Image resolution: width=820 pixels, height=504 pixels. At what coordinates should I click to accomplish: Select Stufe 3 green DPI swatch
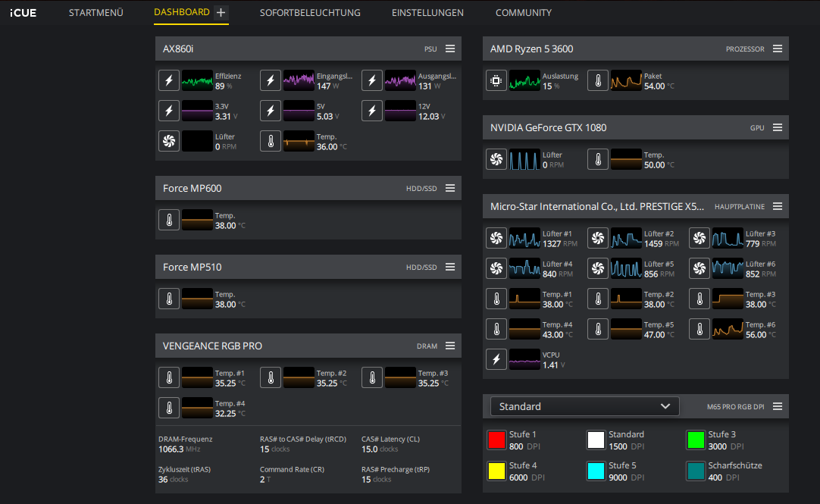tap(696, 440)
